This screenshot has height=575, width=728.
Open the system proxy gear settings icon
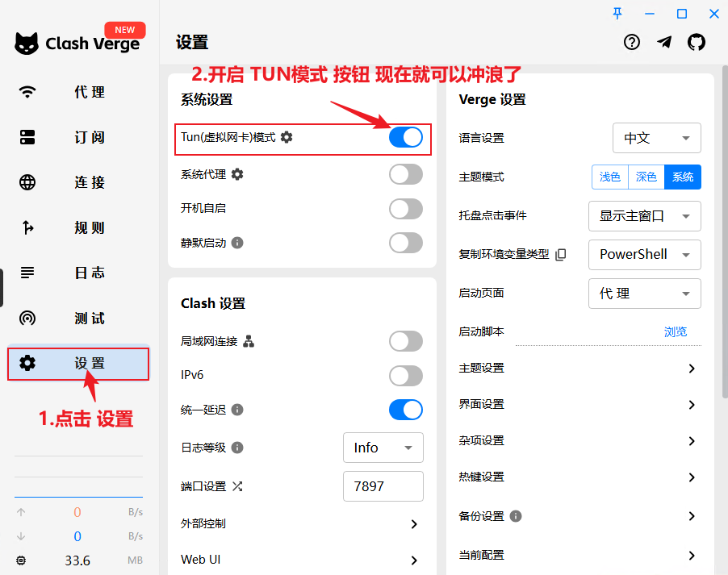(x=237, y=174)
